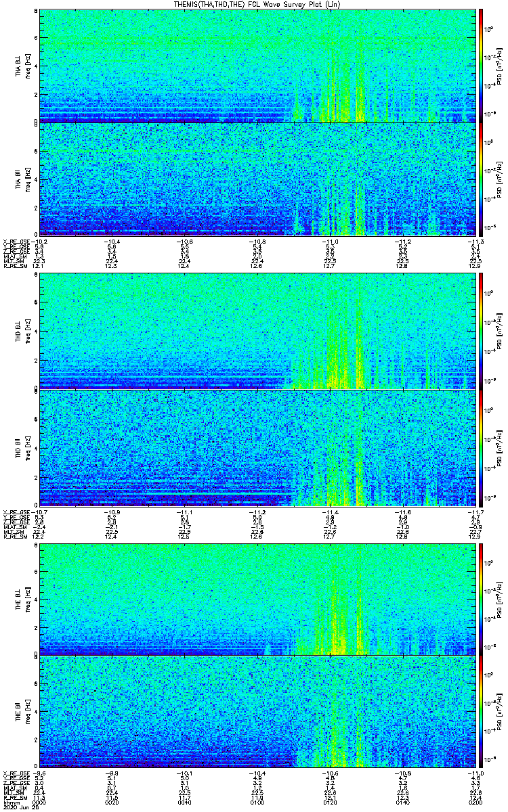Click the 'THA B⊥ freq [Hz]' axis label
508x812 pixels.
tap(23, 66)
